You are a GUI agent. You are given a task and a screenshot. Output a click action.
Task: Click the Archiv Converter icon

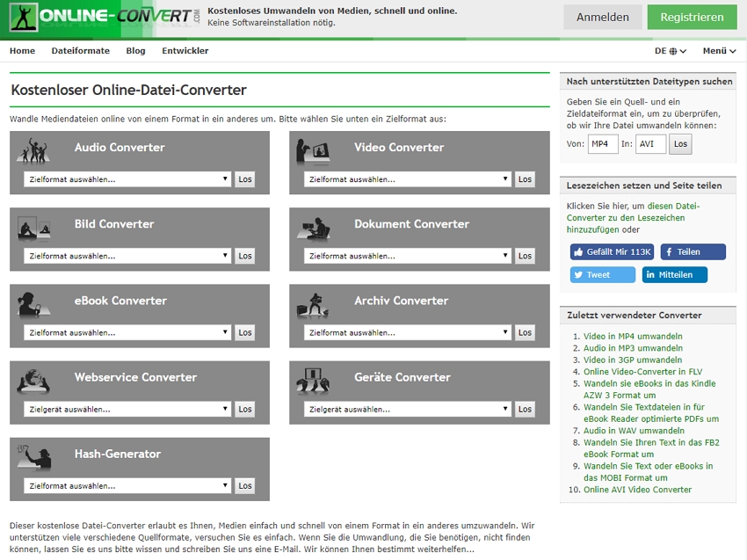(x=312, y=304)
